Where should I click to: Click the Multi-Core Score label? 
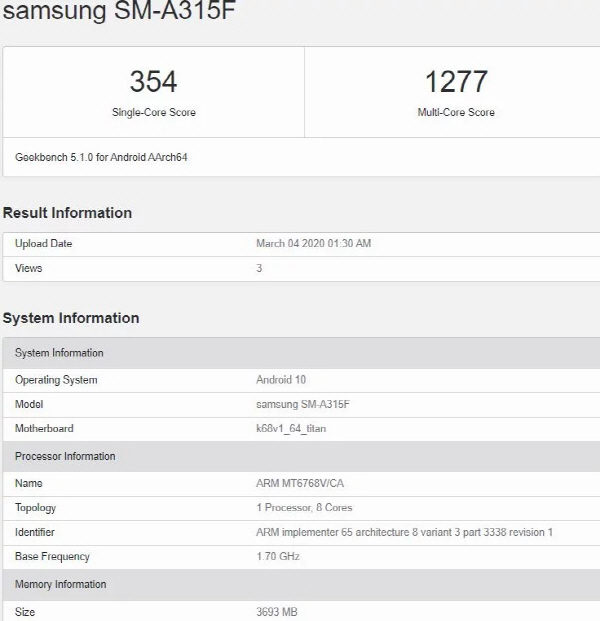click(456, 112)
